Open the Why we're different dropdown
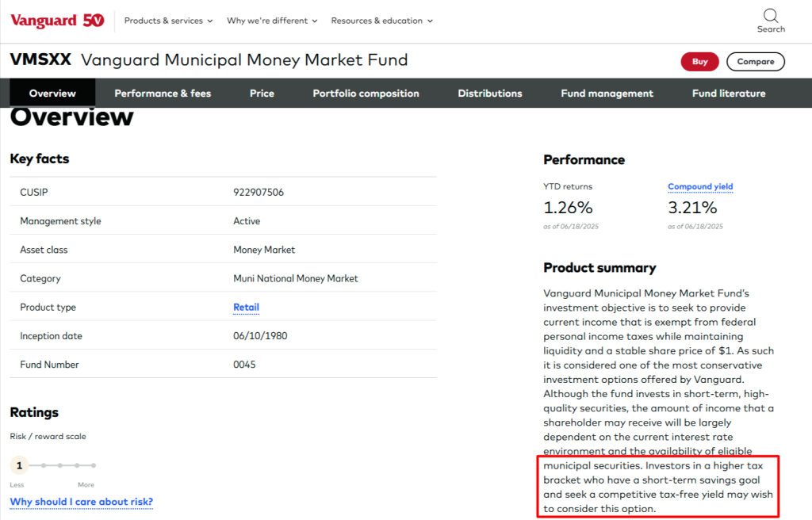The image size is (812, 520). click(272, 21)
